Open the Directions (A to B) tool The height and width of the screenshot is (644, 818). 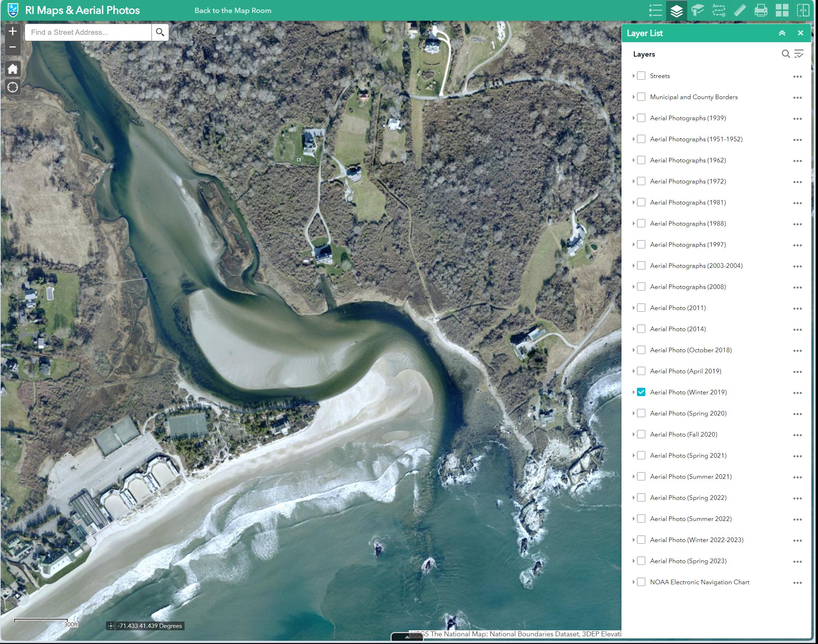coord(718,10)
